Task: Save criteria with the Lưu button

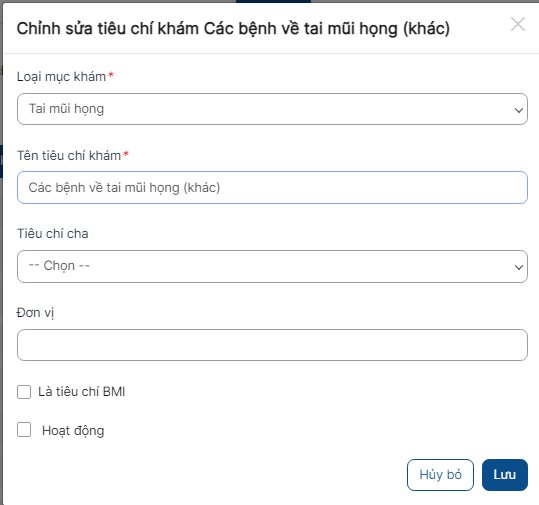Action: click(505, 475)
